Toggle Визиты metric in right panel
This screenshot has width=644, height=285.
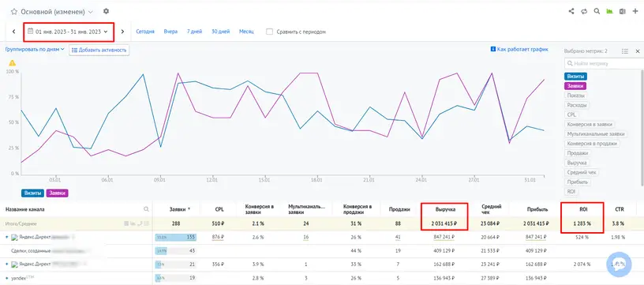tap(576, 77)
